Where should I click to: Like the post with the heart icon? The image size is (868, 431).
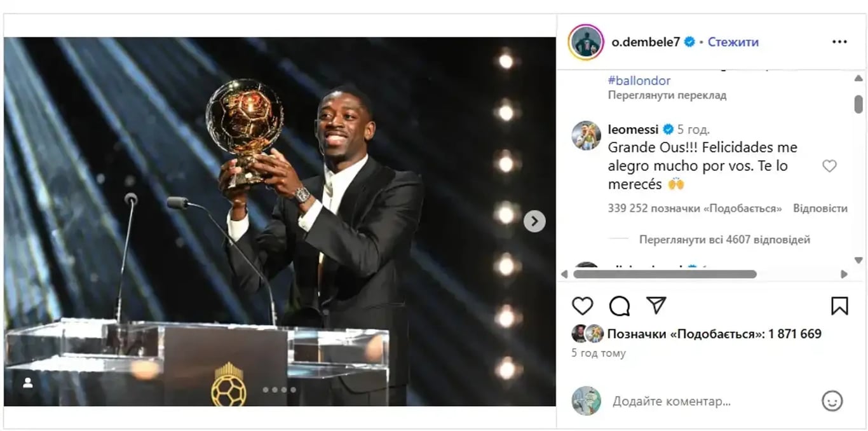tap(582, 306)
